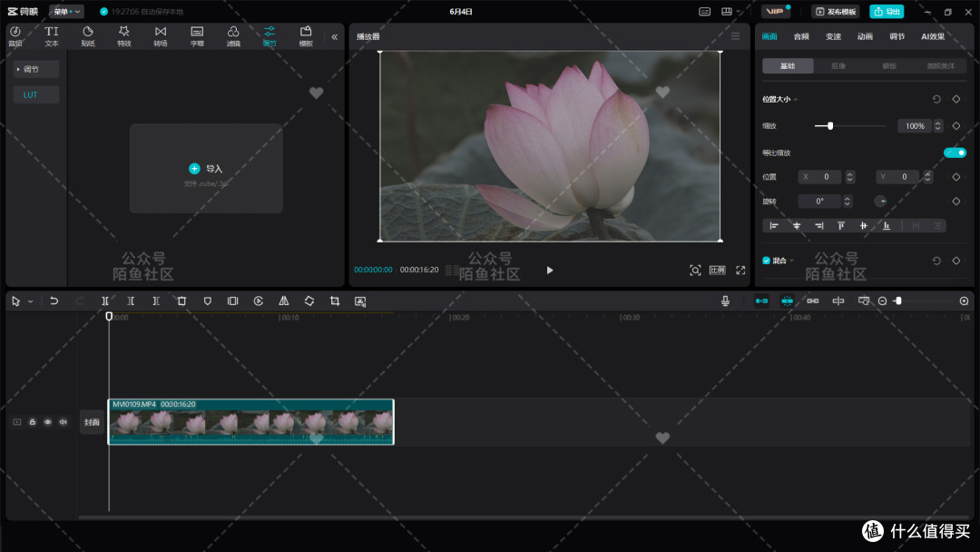This screenshot has width=980, height=552.
Task: Click the mirror flip icon
Action: [284, 301]
